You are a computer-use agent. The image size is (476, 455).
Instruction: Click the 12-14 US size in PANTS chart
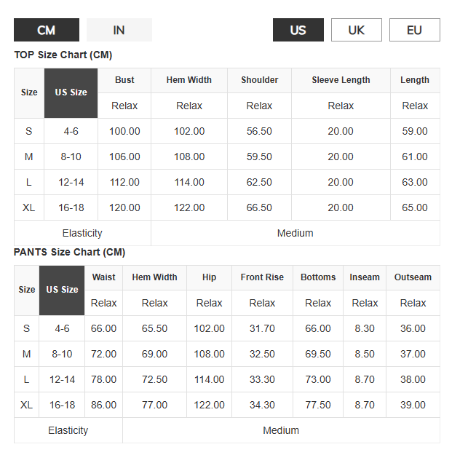(62, 379)
